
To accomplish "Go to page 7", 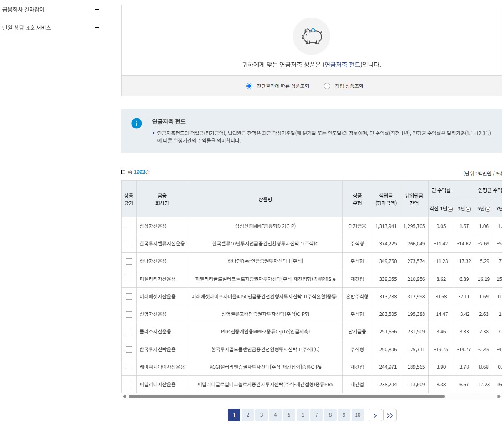I will 317,415.
